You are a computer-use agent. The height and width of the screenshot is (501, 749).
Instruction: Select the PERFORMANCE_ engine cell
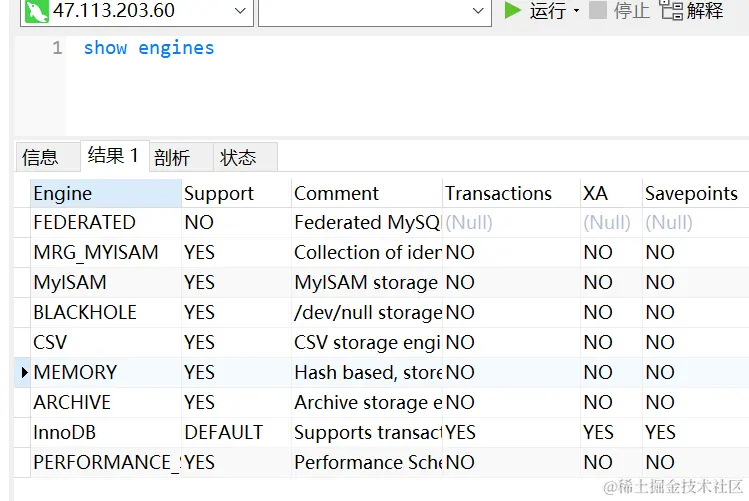tap(106, 463)
